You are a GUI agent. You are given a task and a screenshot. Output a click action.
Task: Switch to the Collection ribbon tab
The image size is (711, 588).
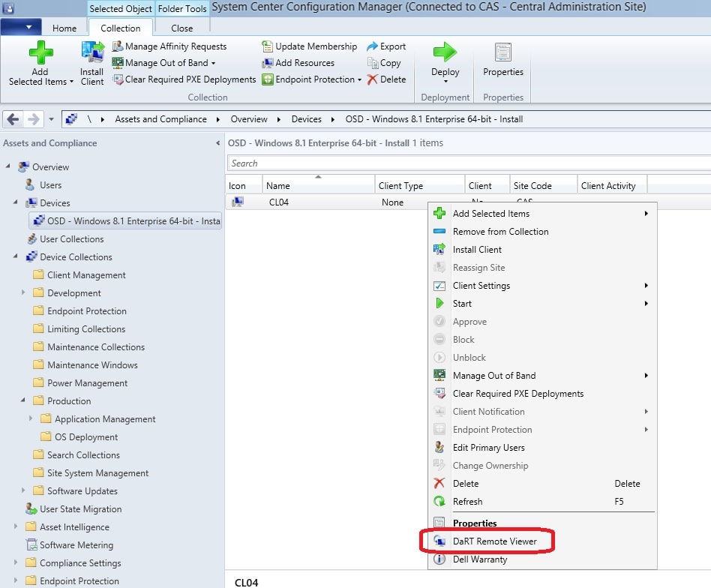click(121, 28)
